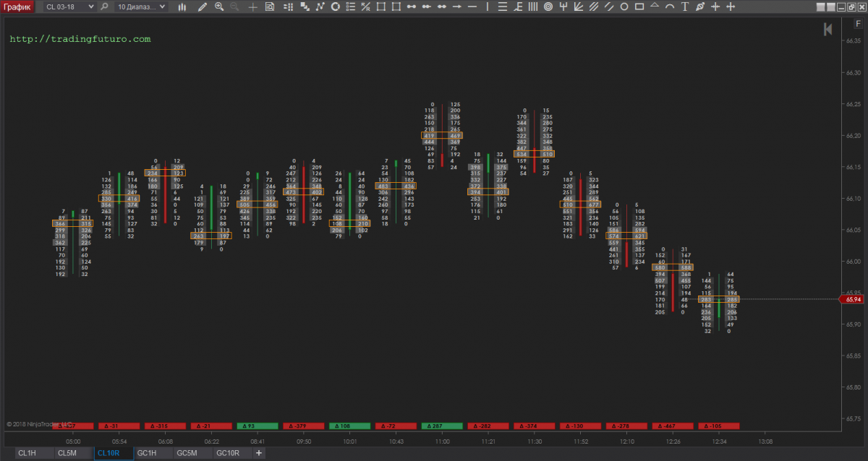
Task: Select the arc drawing tool
Action: (670, 7)
